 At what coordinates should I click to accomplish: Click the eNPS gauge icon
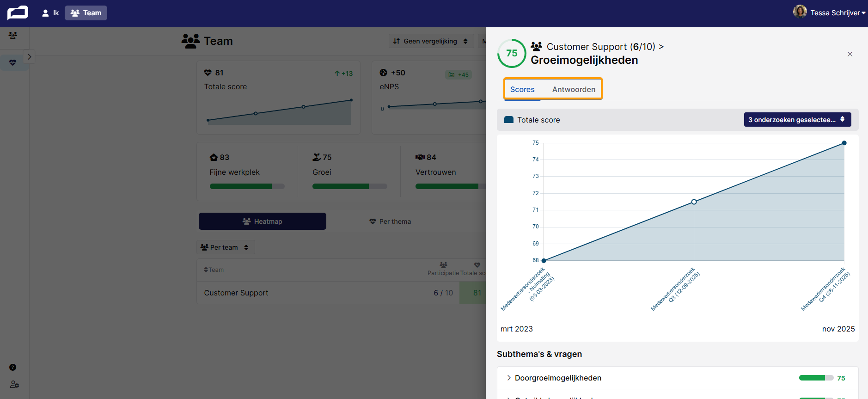(384, 73)
